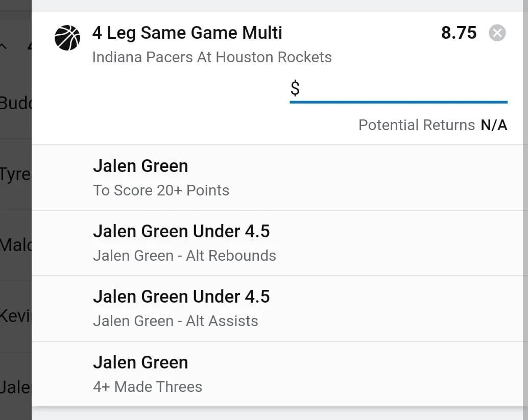The width and height of the screenshot is (528, 420).
Task: Focus the stake amount input field
Action: 403,89
